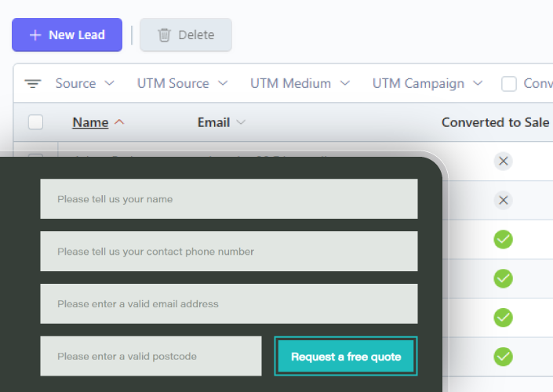553x392 pixels.
Task: Focus the 'Please tell us your name' field
Action: (229, 199)
